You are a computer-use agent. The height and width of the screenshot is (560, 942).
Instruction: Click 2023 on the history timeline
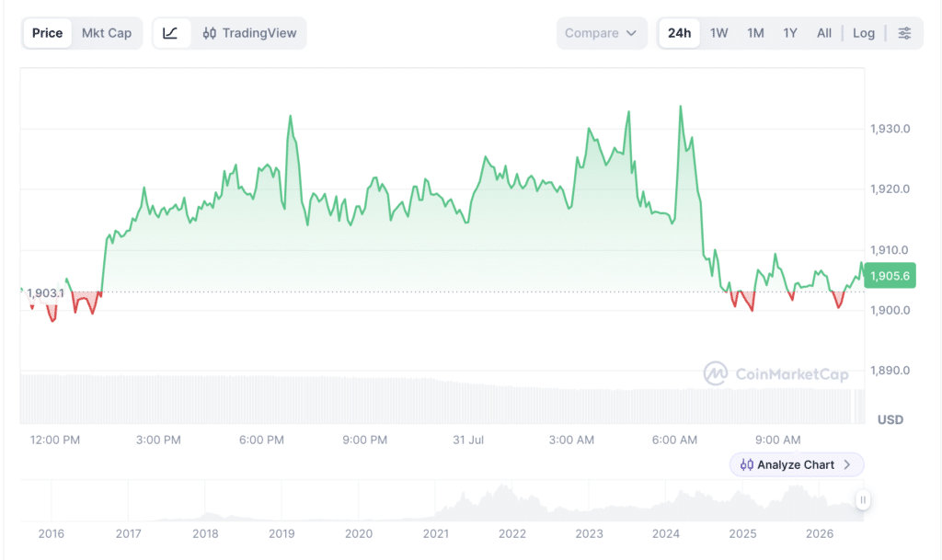[x=590, y=533]
